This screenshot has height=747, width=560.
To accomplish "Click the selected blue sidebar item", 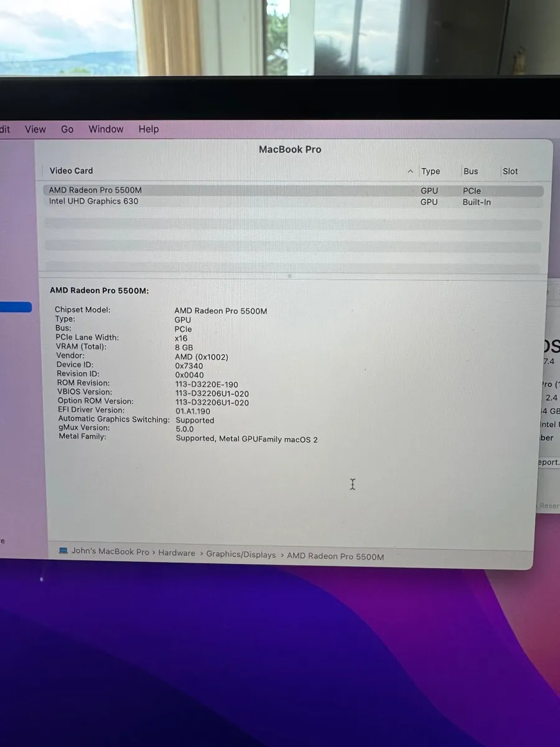I will point(16,307).
